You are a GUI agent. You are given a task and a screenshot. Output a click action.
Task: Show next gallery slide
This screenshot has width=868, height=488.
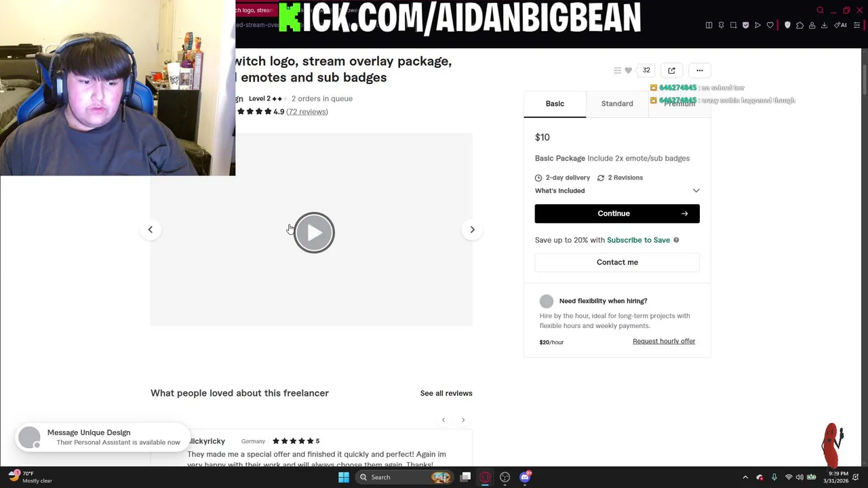click(x=473, y=230)
